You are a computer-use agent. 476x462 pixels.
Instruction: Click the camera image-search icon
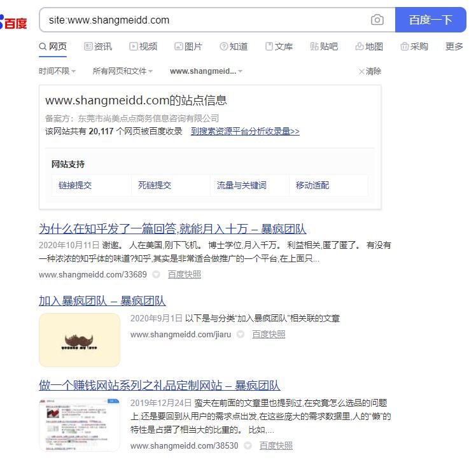[x=377, y=20]
